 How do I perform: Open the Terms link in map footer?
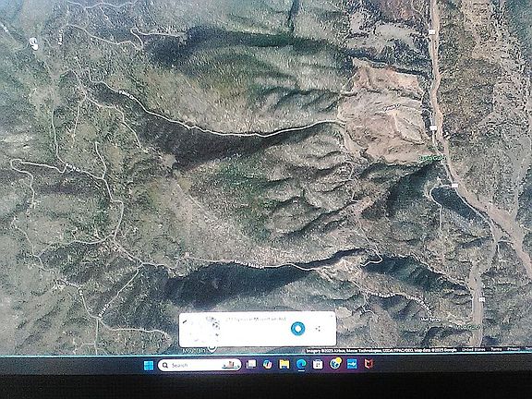pos(496,349)
